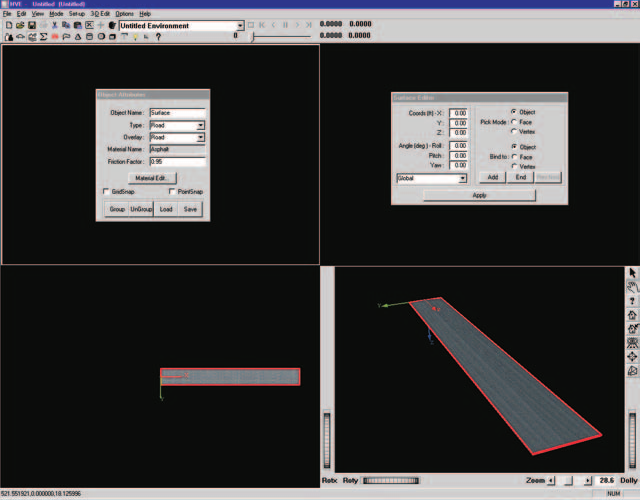The height and width of the screenshot is (500, 640).
Task: Select the car outline vehicle icon
Action: [20, 37]
